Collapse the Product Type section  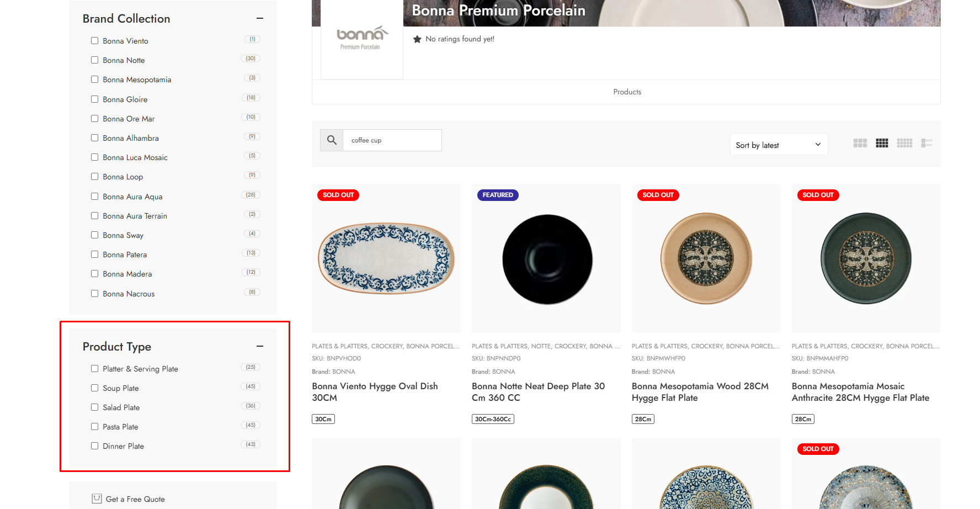pos(260,346)
